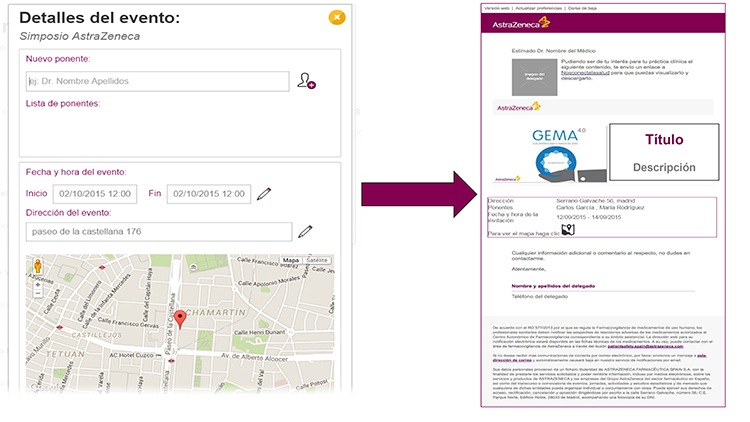
Task: Click the Título description box
Action: [664, 152]
